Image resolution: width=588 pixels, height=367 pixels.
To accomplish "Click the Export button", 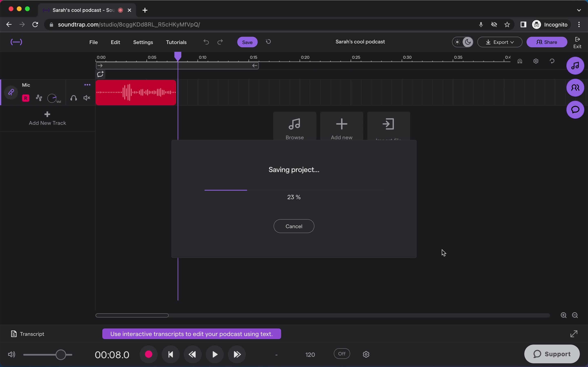I will tap(500, 42).
